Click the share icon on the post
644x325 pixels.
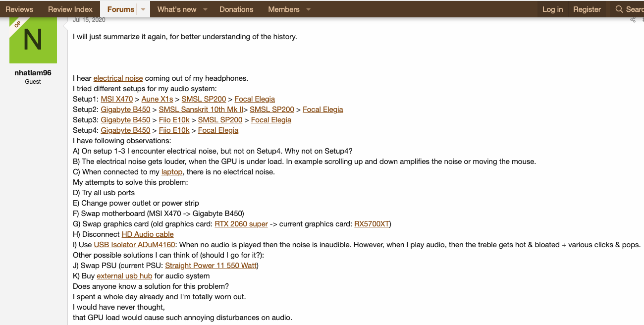633,20
